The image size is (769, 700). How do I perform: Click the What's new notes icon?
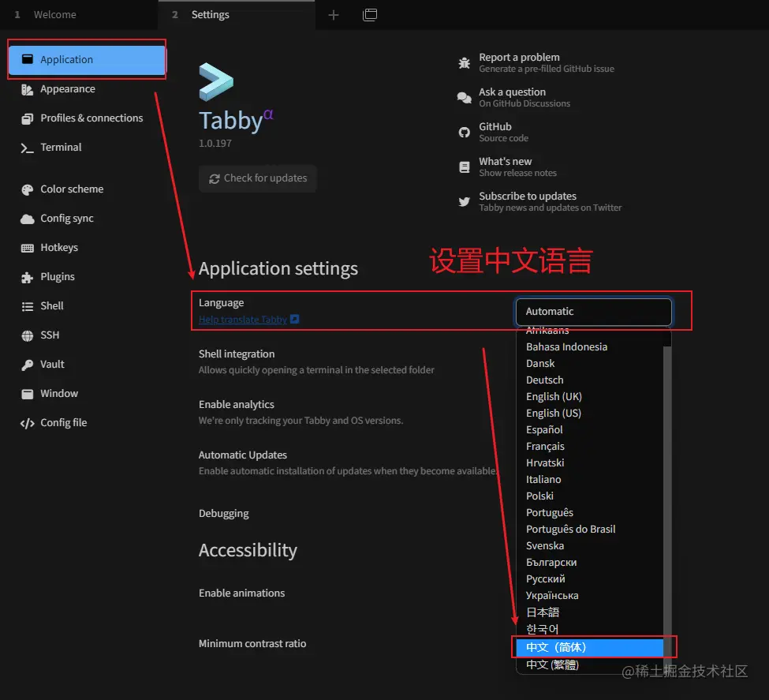[x=464, y=167]
